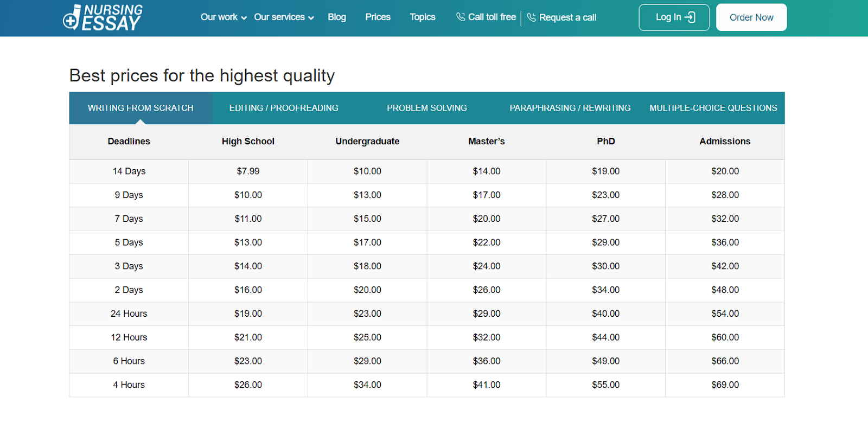Select the 3 Days deadline row label
Image resolution: width=868 pixels, height=422 pixels.
tap(129, 266)
